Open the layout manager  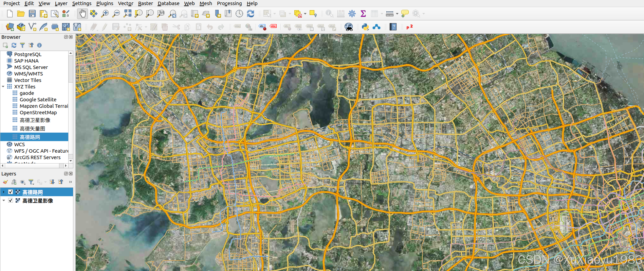(55, 14)
